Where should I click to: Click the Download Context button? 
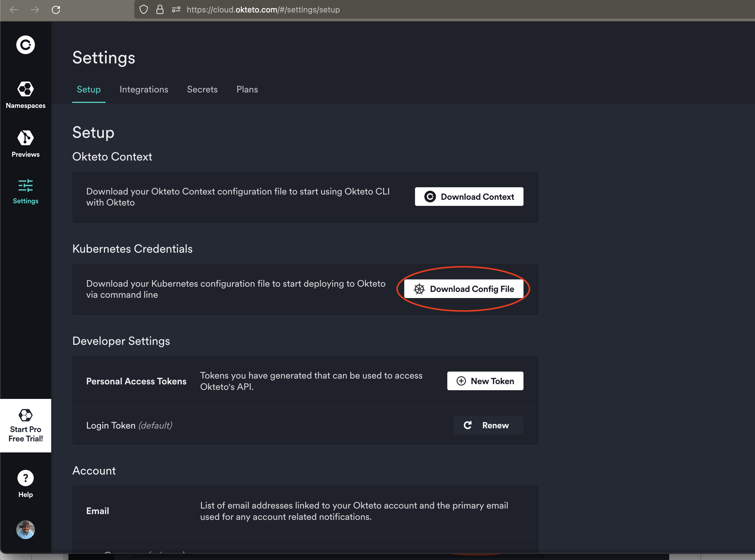pos(469,197)
